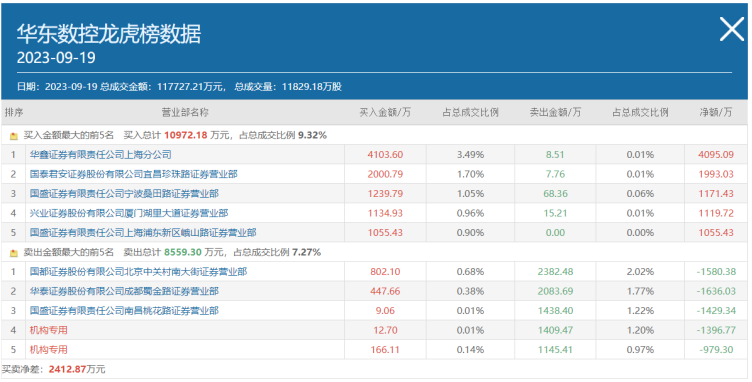Open 国盛证券宁波桑田路证券营业部 link
Image resolution: width=752 pixels, height=382 pixels.
[124, 194]
